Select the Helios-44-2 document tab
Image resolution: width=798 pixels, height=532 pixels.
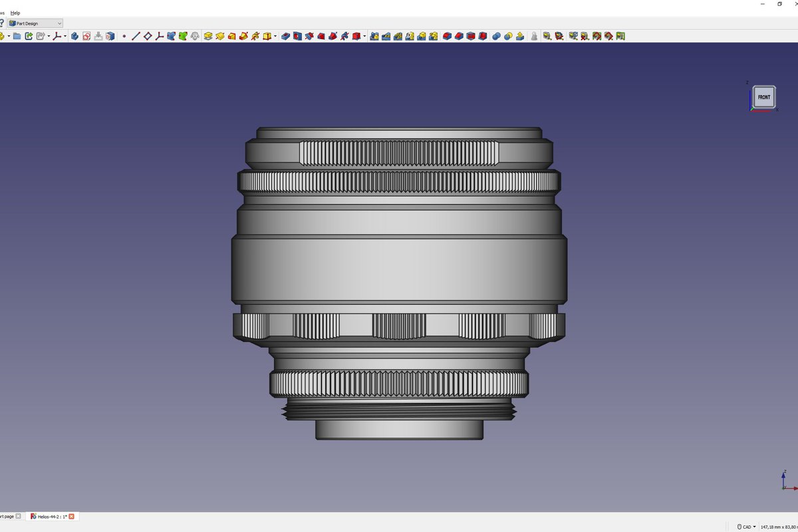pyautogui.click(x=50, y=516)
